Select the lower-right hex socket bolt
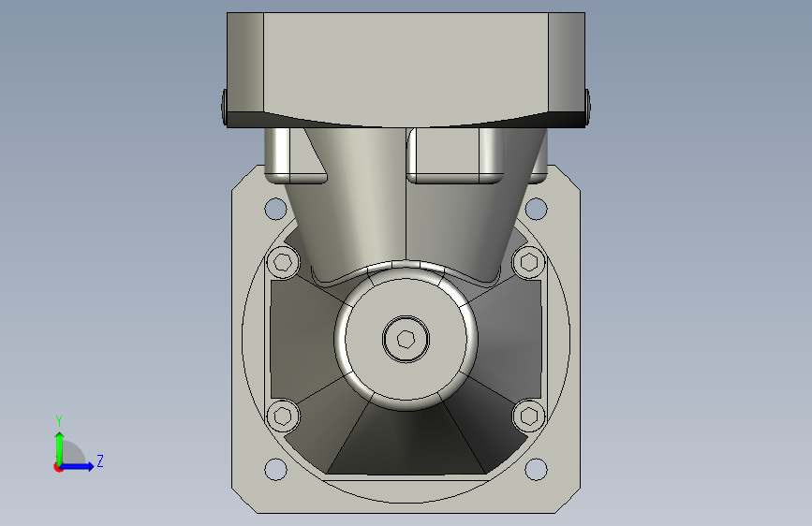 (529, 416)
